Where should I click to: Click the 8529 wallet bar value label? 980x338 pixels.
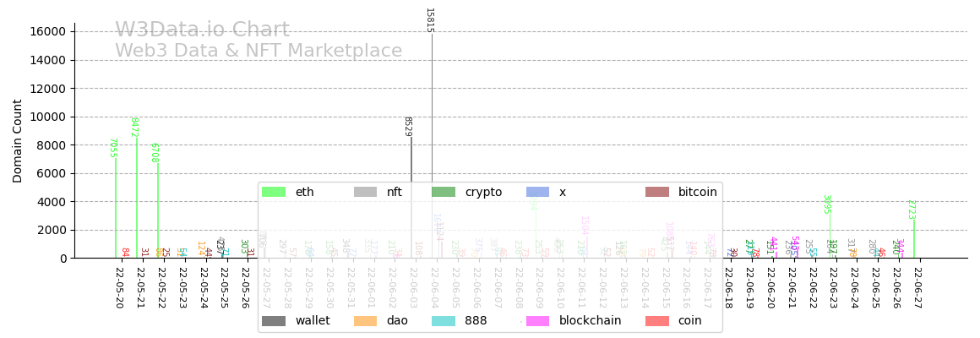[407, 127]
